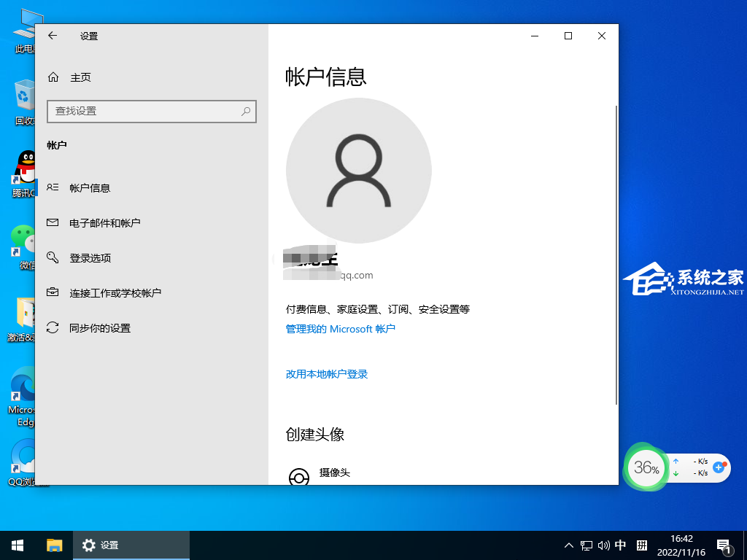This screenshot has width=747, height=560.
Task: Open the notification center icon
Action: 725,545
